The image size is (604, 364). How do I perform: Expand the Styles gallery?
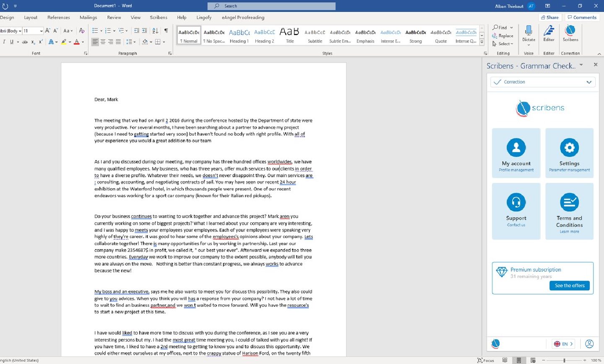coord(482,42)
